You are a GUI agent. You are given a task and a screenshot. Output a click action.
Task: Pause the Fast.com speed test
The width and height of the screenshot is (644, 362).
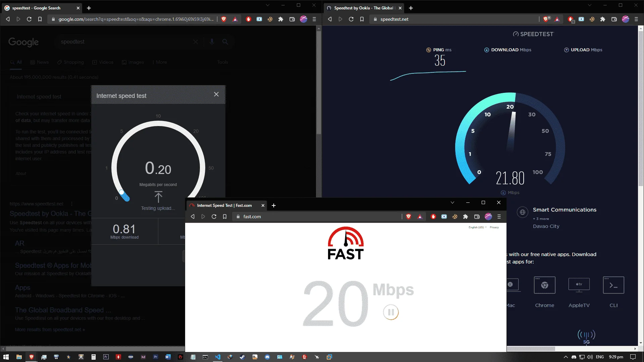click(391, 312)
